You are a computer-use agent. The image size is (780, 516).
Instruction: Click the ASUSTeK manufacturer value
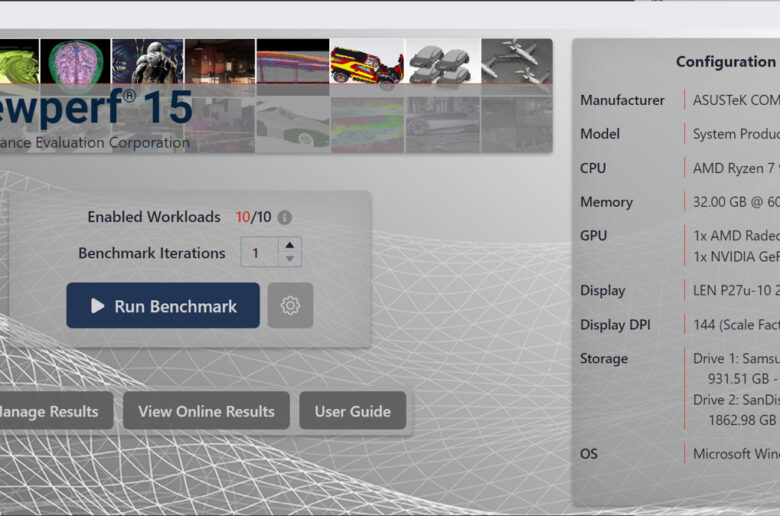pos(736,100)
